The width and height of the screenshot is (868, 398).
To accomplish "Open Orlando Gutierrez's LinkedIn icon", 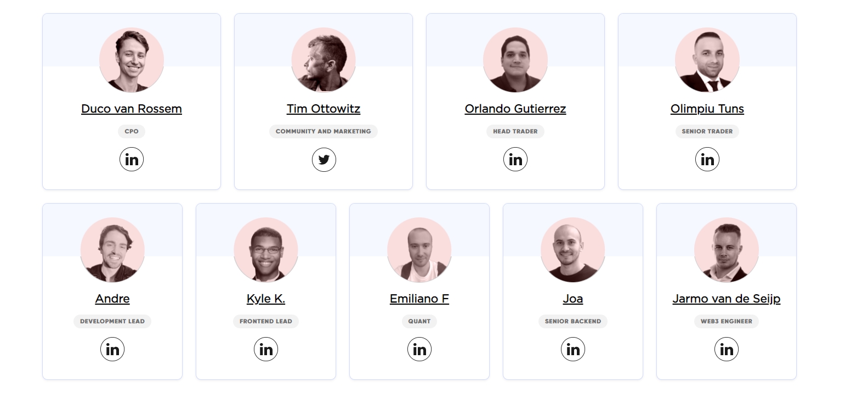I will pyautogui.click(x=515, y=160).
